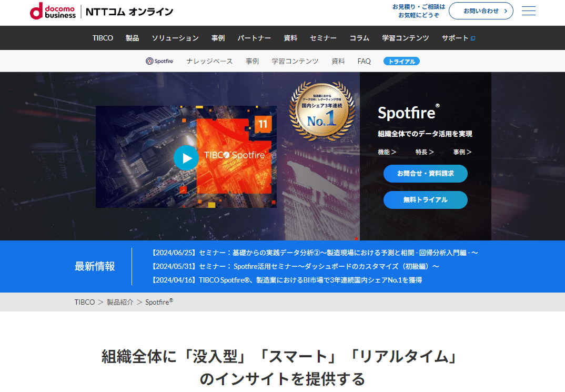
Task: Click the NTTコム オンライン logo text
Action: [129, 12]
